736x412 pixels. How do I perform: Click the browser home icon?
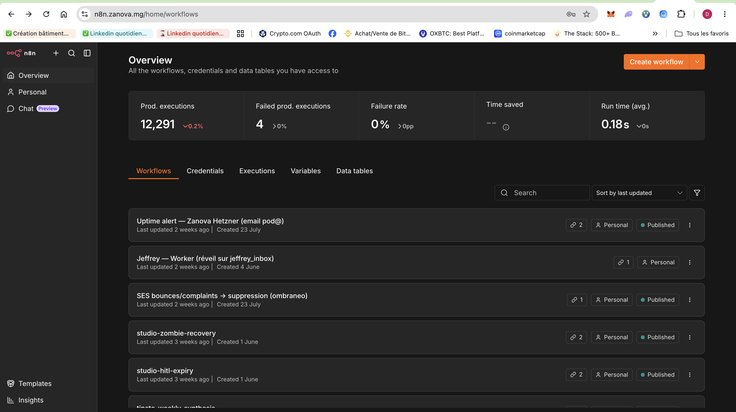click(x=64, y=14)
